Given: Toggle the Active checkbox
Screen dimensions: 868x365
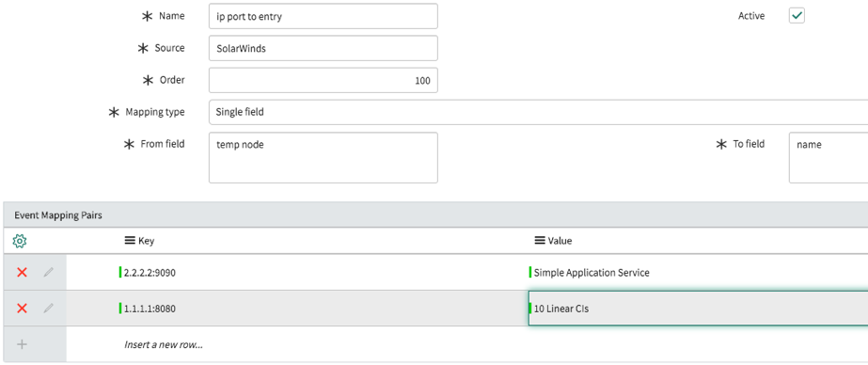Looking at the screenshot, I should coord(797,16).
